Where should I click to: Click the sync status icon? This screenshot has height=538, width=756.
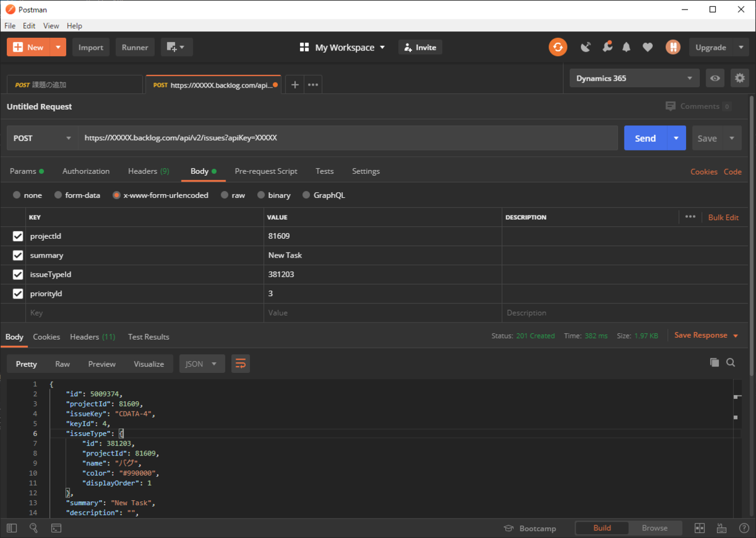pyautogui.click(x=558, y=47)
